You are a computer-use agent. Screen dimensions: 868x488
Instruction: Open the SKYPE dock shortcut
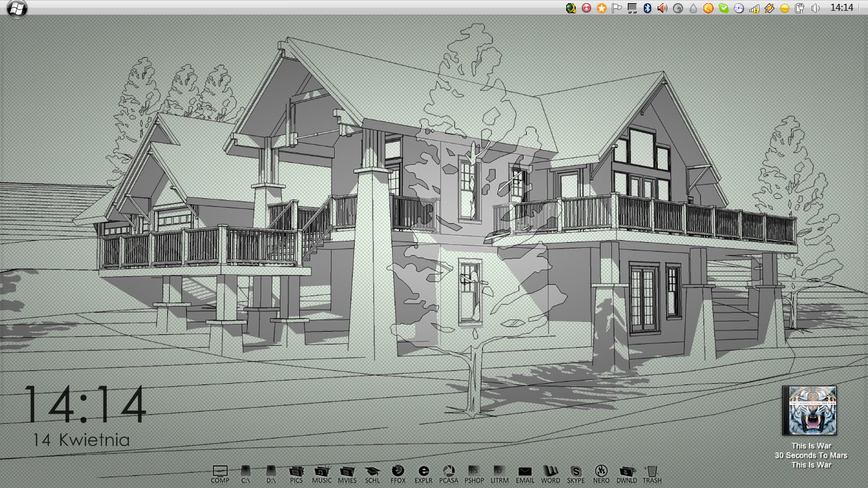(576, 471)
